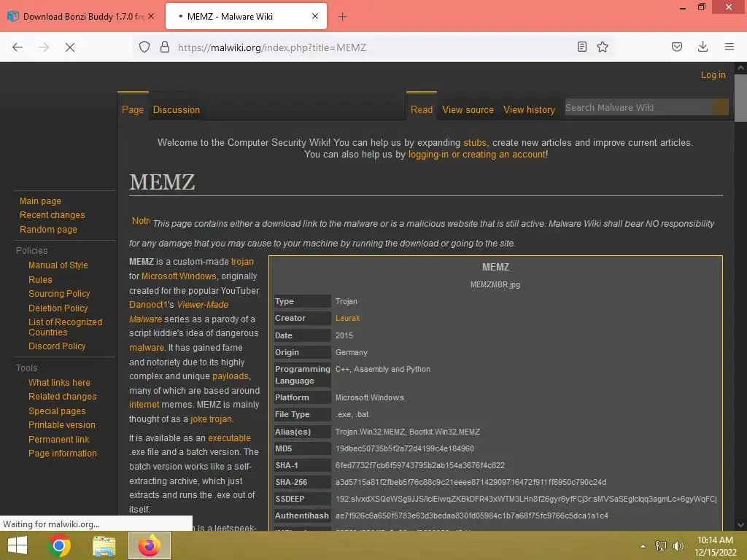Viewport: 747px width, 560px height.
Task: Follow the executable link
Action: coord(229,437)
